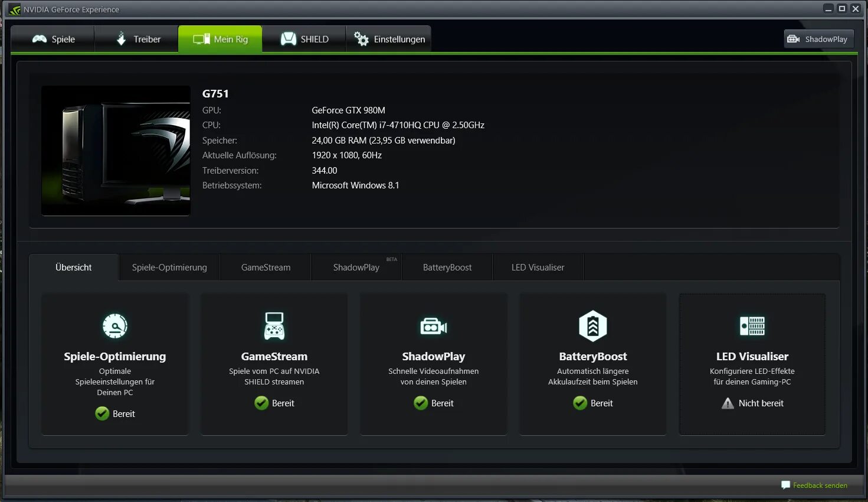Click the ShadowPlay card heading
Viewport: 868px width, 502px height.
434,357
